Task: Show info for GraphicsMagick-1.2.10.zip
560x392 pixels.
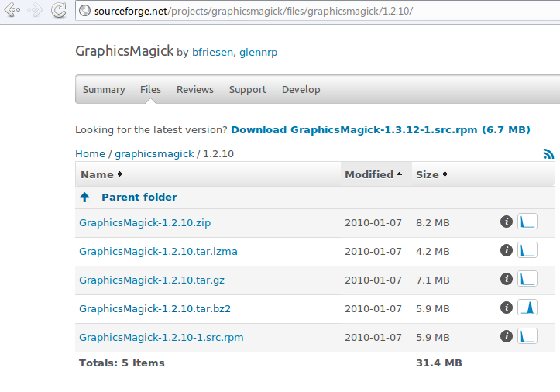Action: 507,222
